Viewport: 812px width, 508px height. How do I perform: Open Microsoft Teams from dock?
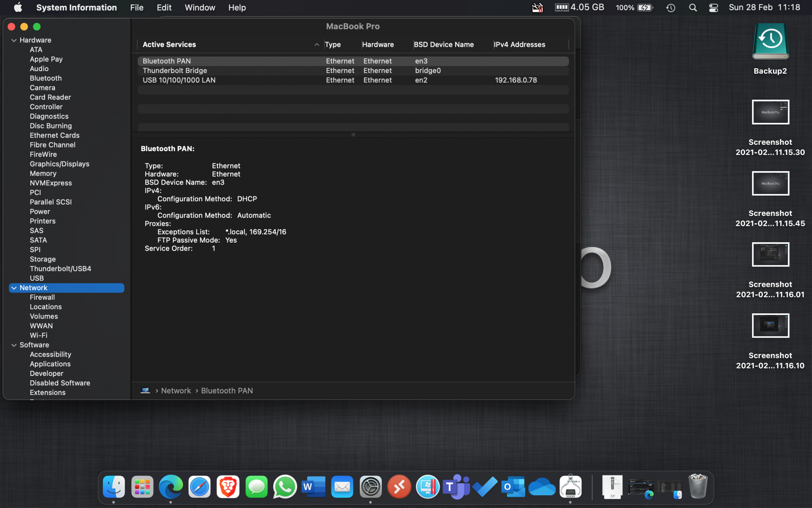(456, 486)
